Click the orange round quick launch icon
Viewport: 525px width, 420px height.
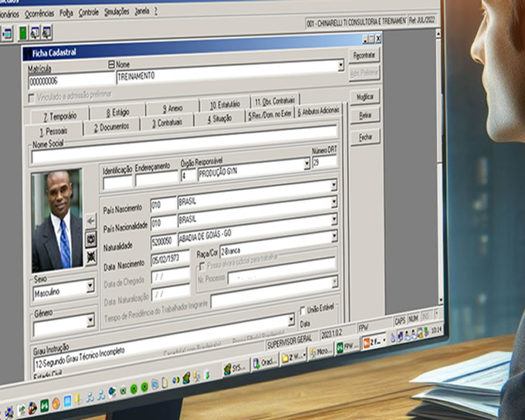point(56,404)
